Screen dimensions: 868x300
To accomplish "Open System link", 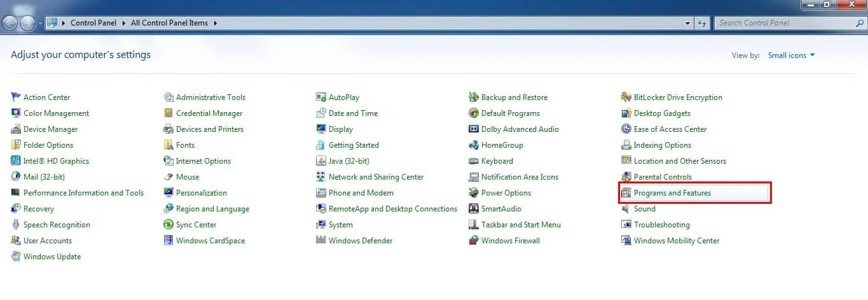I will point(341,225).
